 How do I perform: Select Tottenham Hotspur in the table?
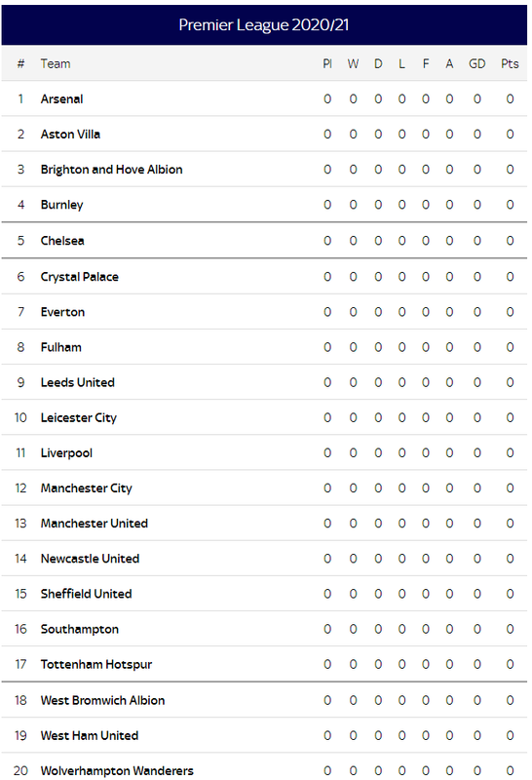pos(95,665)
